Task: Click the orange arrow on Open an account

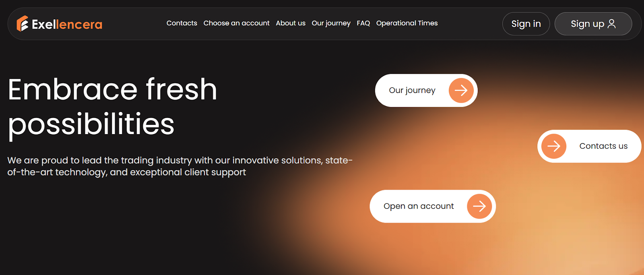Action: (479, 206)
